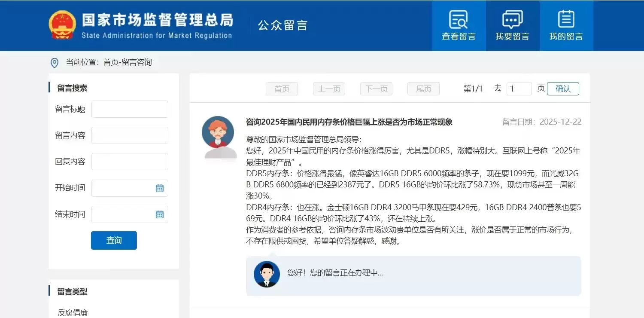Click the page number input box
Image resolution: width=644 pixels, height=318 pixels.
(x=519, y=89)
